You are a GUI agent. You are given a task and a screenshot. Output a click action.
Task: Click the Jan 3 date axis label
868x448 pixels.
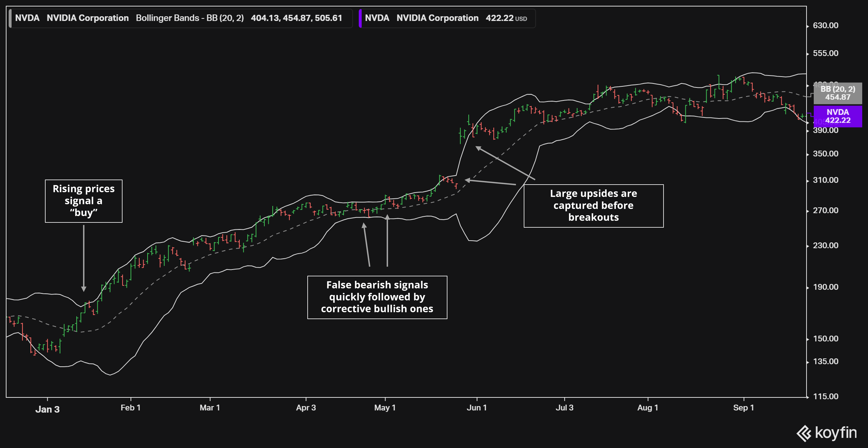(x=48, y=409)
